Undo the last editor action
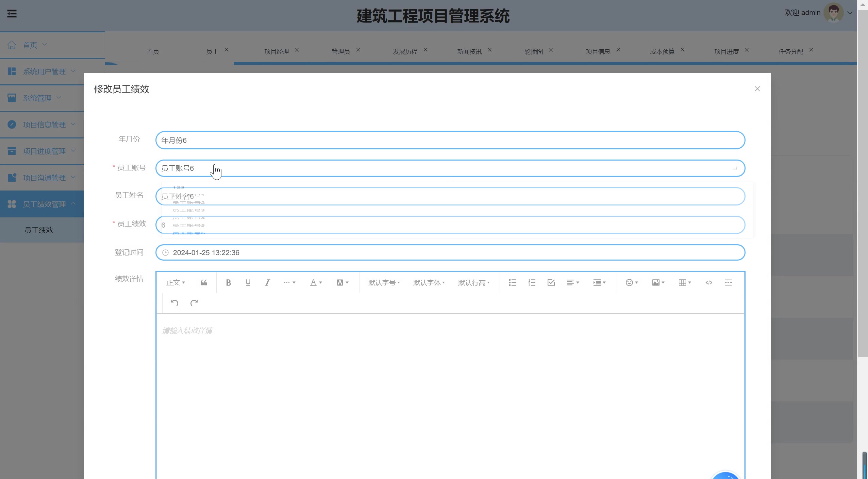Viewport: 868px width, 479px height. pos(174,302)
